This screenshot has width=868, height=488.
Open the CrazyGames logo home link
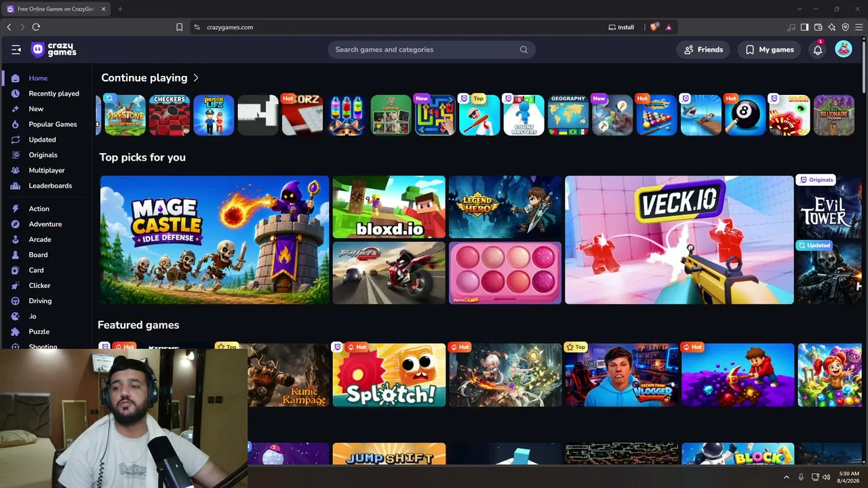pyautogui.click(x=54, y=49)
